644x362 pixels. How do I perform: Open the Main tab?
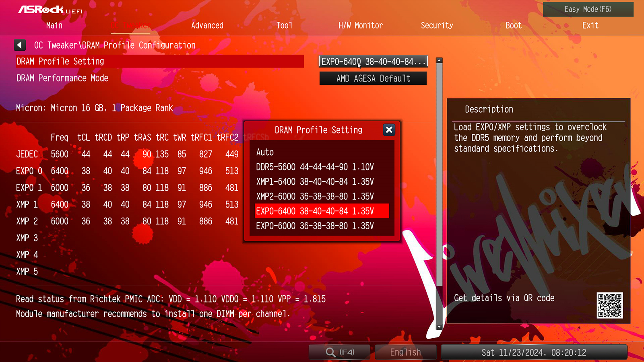point(54,25)
